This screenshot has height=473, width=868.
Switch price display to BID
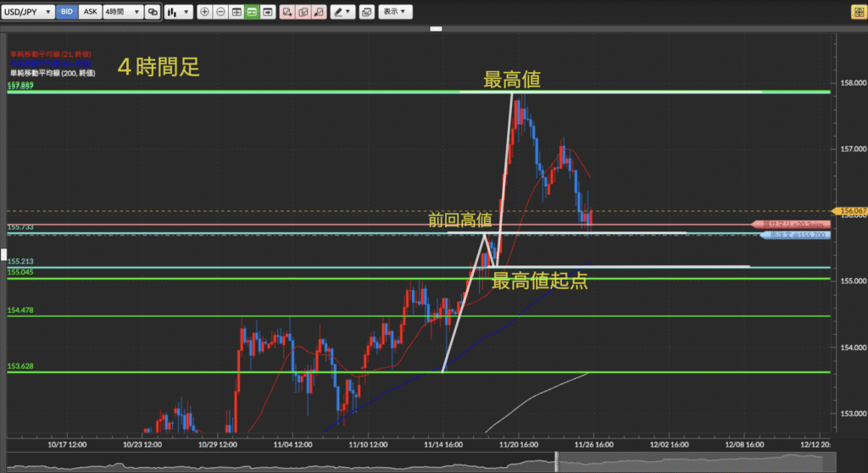click(68, 12)
